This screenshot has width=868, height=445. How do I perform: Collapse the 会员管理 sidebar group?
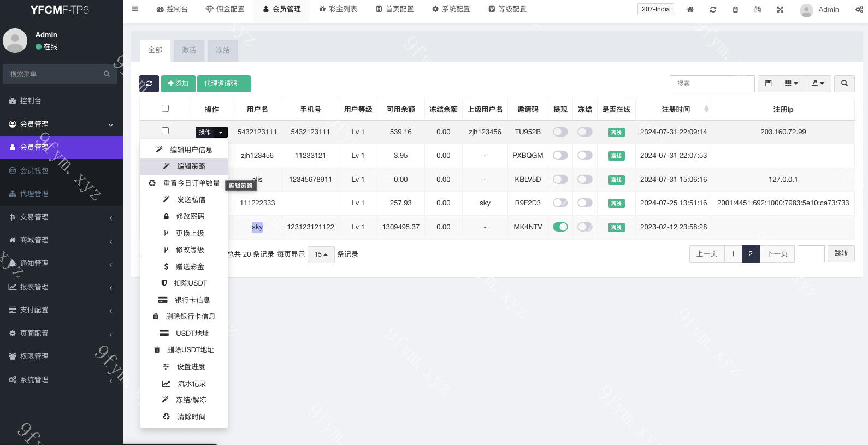61,124
